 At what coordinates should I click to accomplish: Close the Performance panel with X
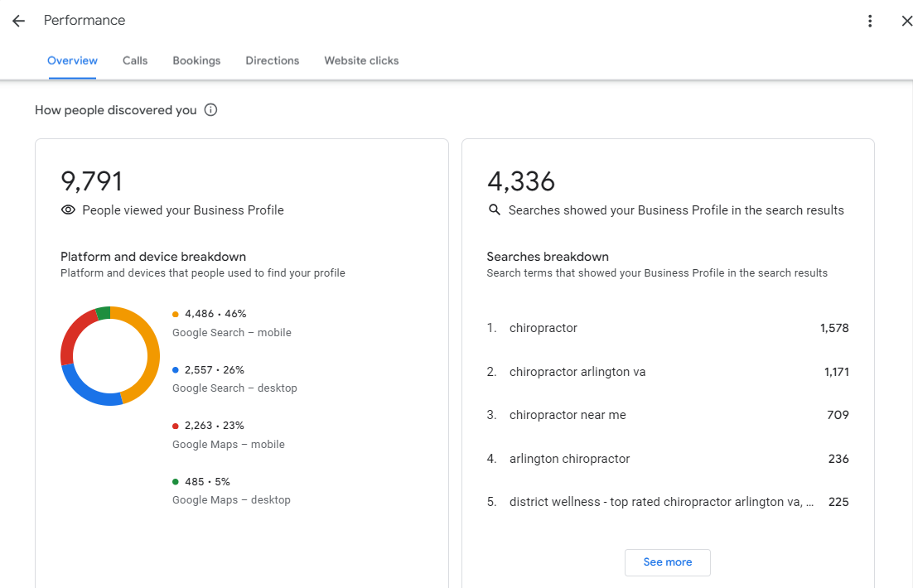point(906,21)
